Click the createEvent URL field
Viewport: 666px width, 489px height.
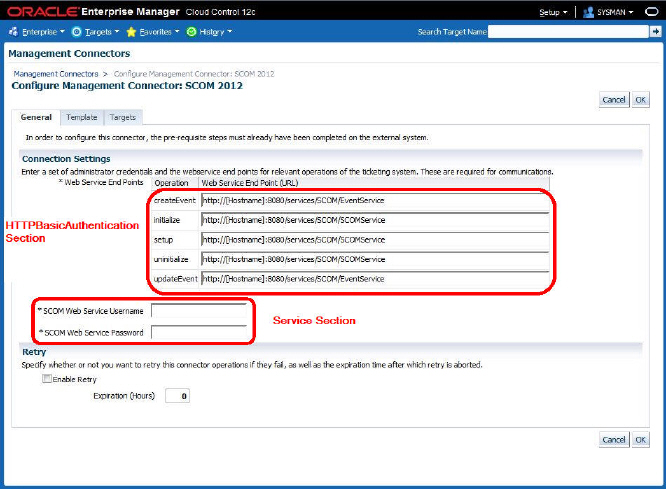click(x=375, y=201)
